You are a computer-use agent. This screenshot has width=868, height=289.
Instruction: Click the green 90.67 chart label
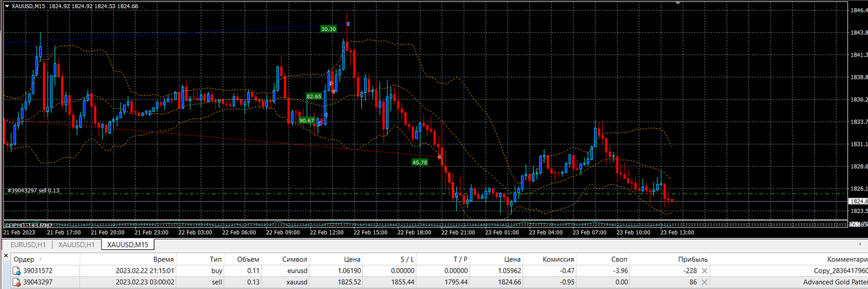tap(307, 120)
